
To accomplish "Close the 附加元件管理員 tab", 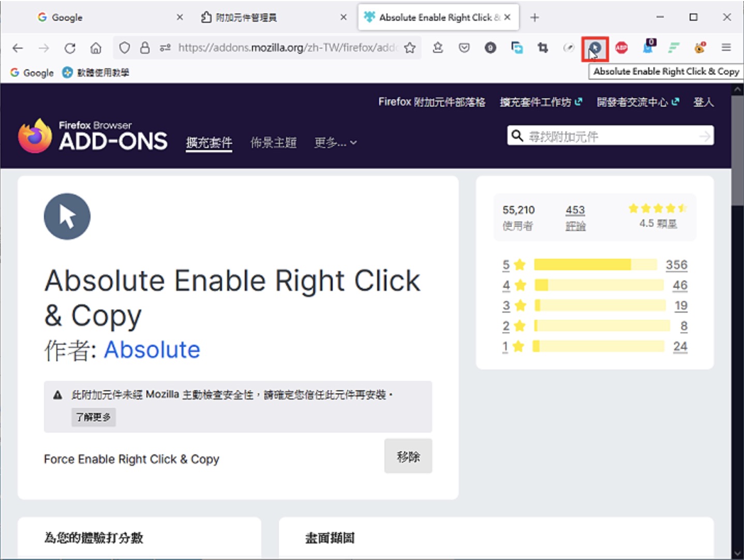I will (x=344, y=18).
